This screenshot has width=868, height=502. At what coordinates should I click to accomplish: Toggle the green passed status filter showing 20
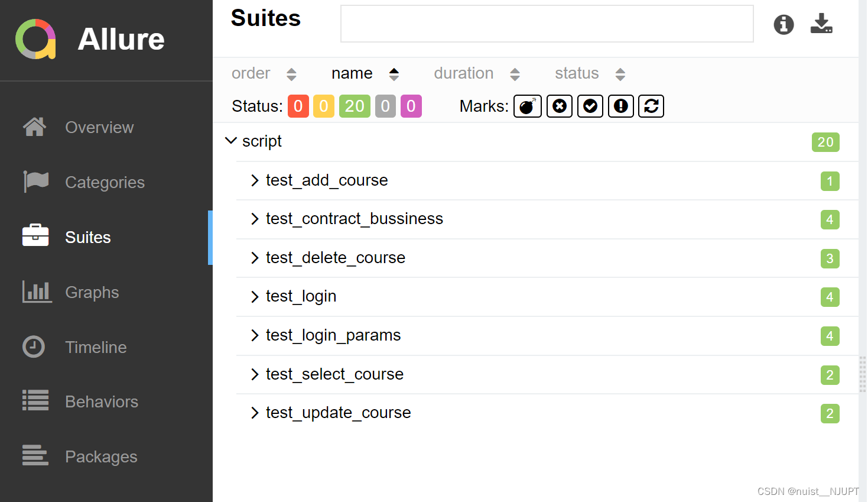(x=355, y=106)
